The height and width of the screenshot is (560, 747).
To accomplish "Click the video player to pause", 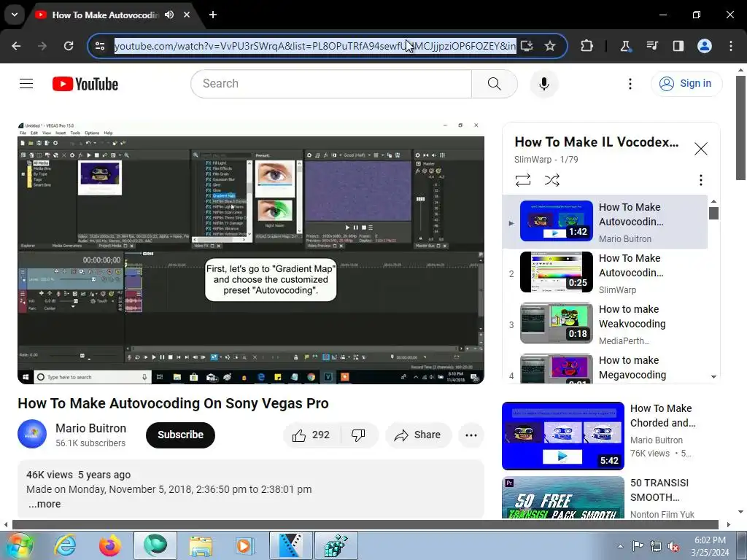I will [251, 253].
